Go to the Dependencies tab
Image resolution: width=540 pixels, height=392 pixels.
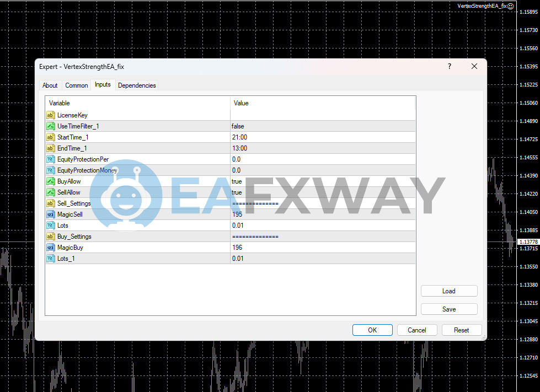pyautogui.click(x=137, y=85)
